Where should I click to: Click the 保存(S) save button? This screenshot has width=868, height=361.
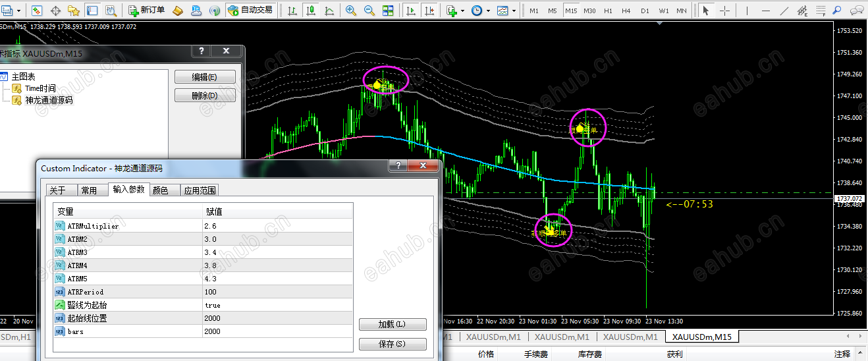tap(393, 344)
